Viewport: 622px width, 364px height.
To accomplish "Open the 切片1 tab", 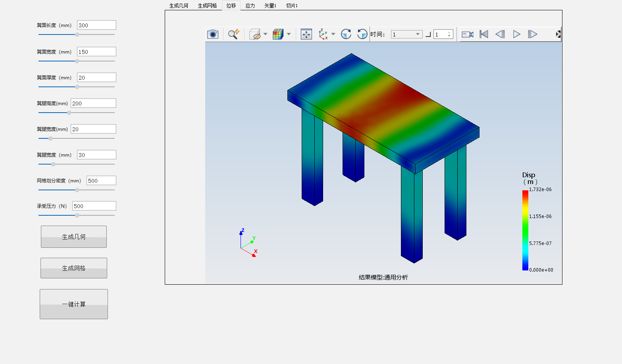I will click(x=292, y=6).
